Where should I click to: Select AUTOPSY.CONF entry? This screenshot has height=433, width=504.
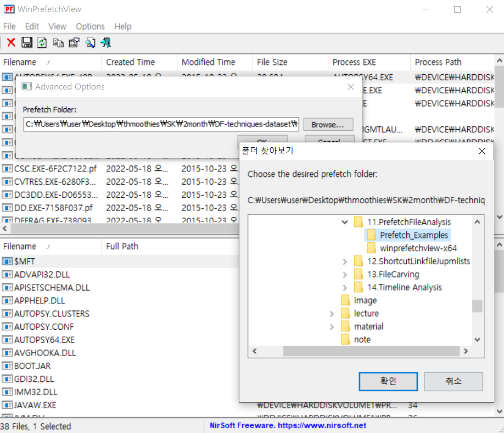pyautogui.click(x=120, y=326)
